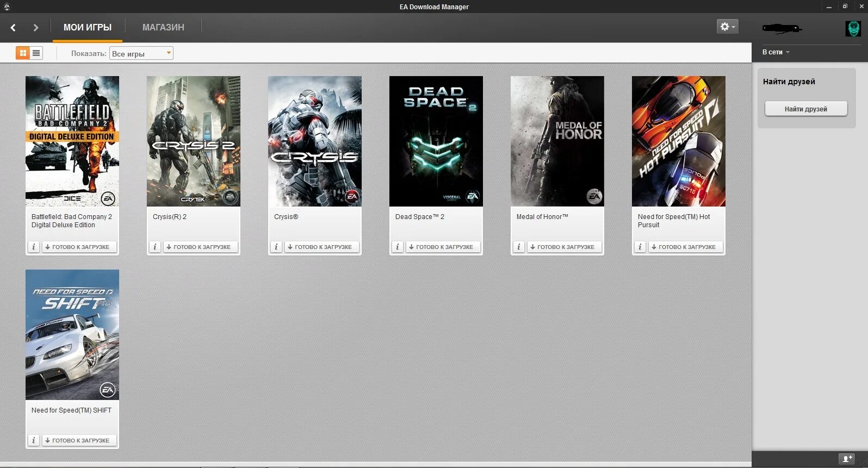Click Need for Speed(TM) Hot Pursuit title
Screen dimensions: 868x468
[x=674, y=221]
